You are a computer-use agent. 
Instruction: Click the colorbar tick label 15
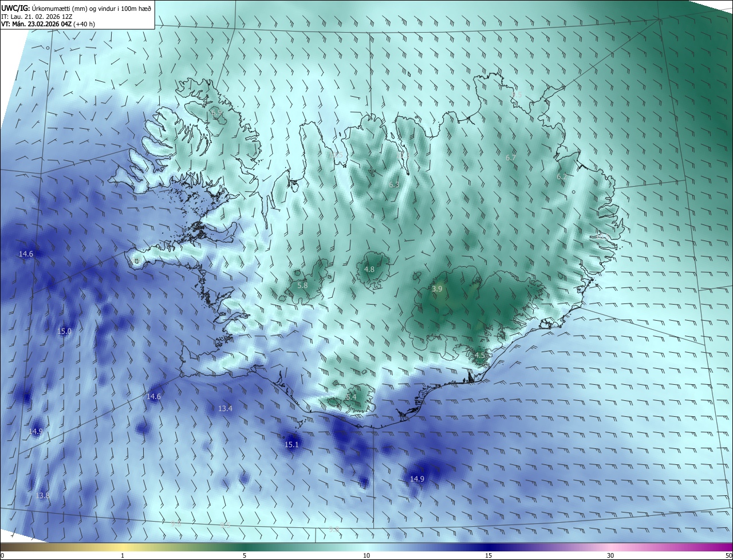pyautogui.click(x=488, y=556)
